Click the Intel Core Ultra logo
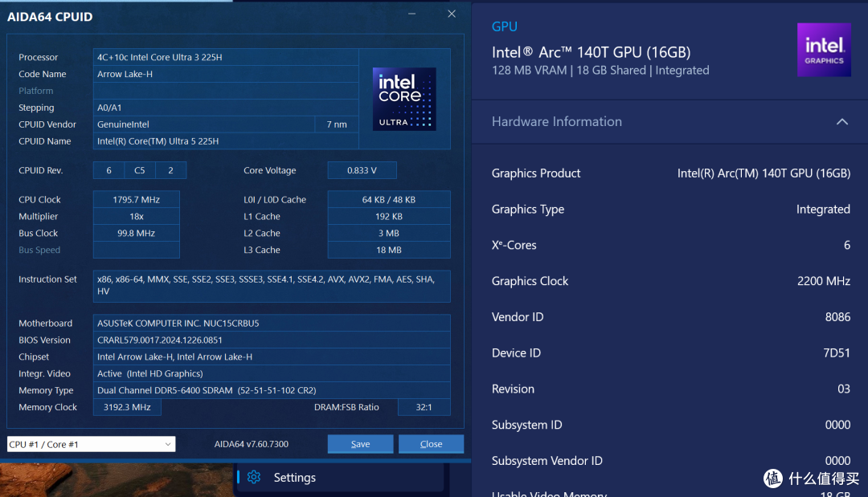The height and width of the screenshot is (497, 868). tap(404, 99)
